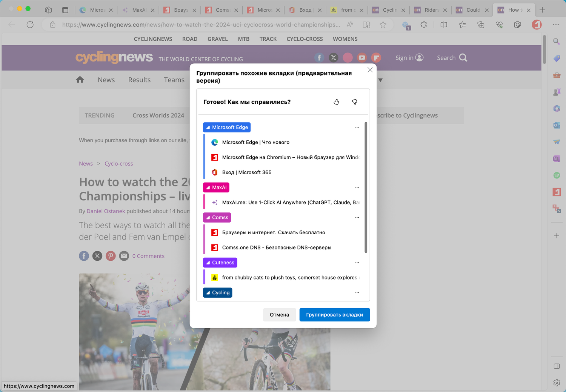Open the GRAVEL menu item
Image resolution: width=566 pixels, height=392 pixels.
(218, 39)
